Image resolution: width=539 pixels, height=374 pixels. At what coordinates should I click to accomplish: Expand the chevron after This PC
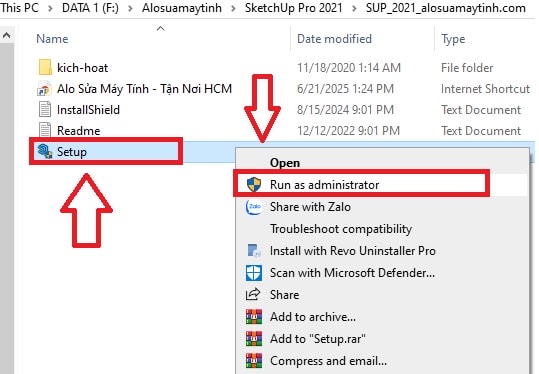pos(50,8)
